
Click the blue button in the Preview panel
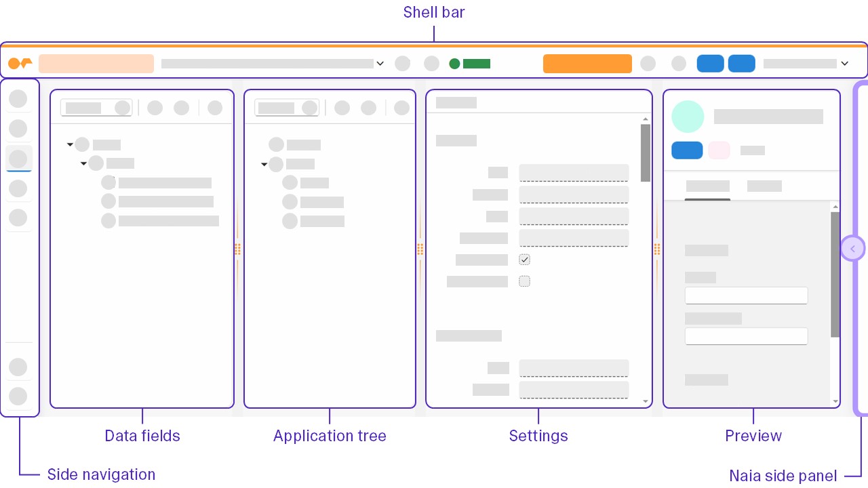pos(687,150)
